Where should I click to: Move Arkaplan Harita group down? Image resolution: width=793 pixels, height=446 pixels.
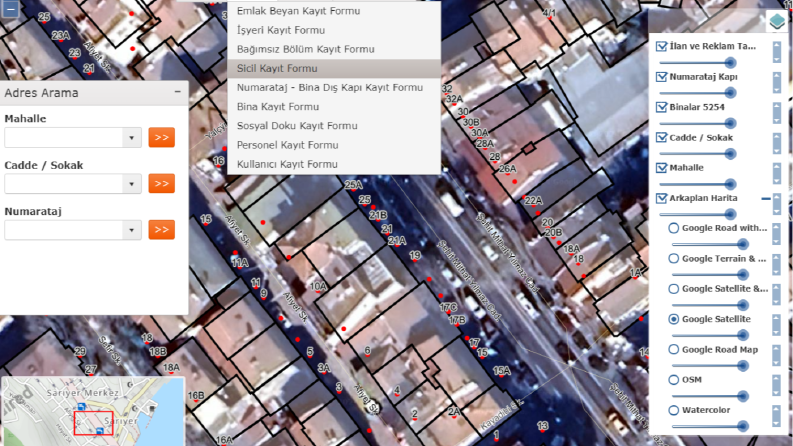tap(777, 210)
